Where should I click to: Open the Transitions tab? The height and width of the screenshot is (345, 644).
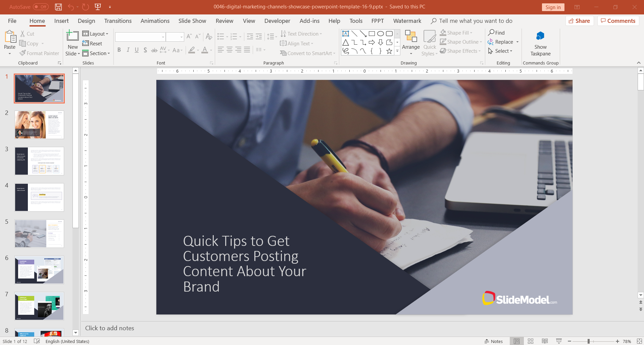point(118,21)
